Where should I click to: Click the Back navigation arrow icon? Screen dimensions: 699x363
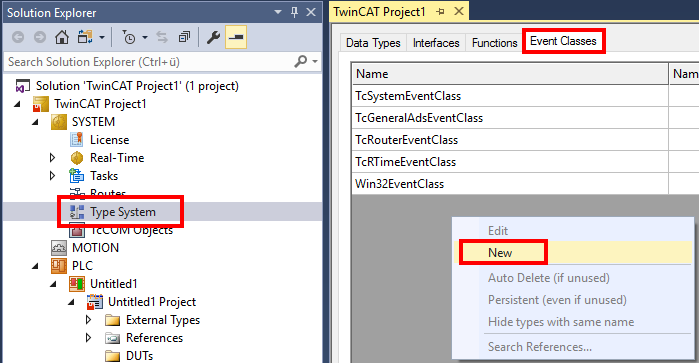(x=18, y=37)
